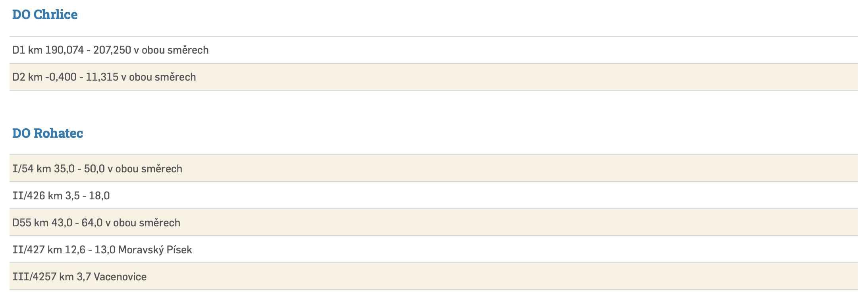Click the III/4257 road number
Viewport: 868px width, 301px height.
tap(35, 277)
